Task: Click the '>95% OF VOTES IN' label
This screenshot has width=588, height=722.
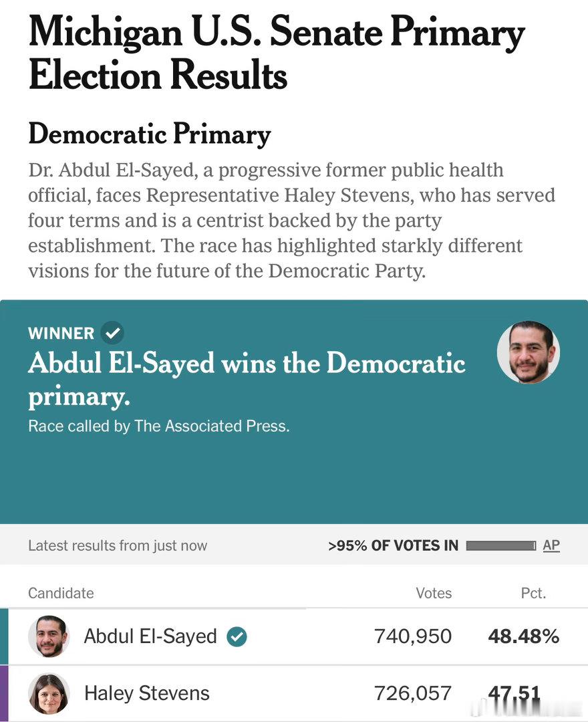Action: tap(394, 546)
